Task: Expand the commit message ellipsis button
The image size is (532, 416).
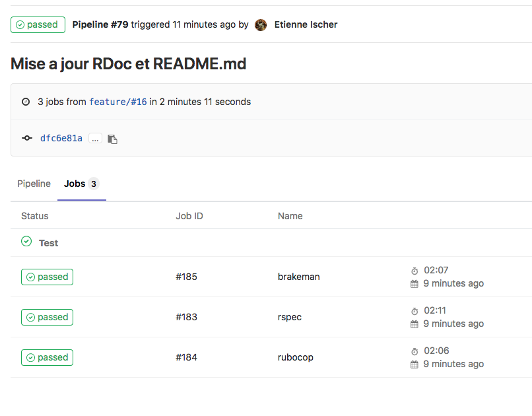Action: coord(96,139)
